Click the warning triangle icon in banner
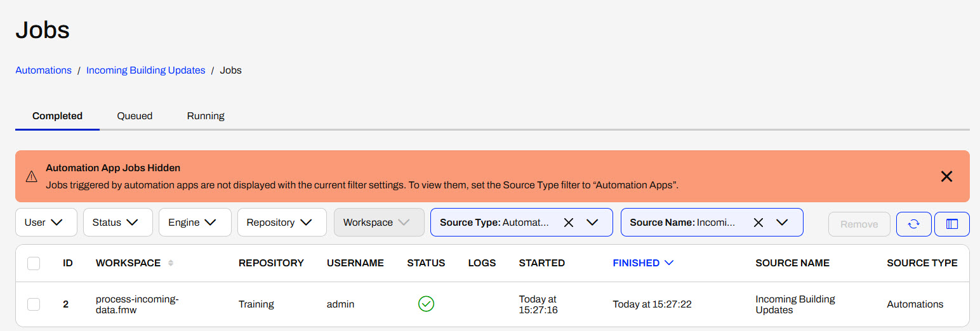The width and height of the screenshot is (980, 331). click(x=31, y=177)
